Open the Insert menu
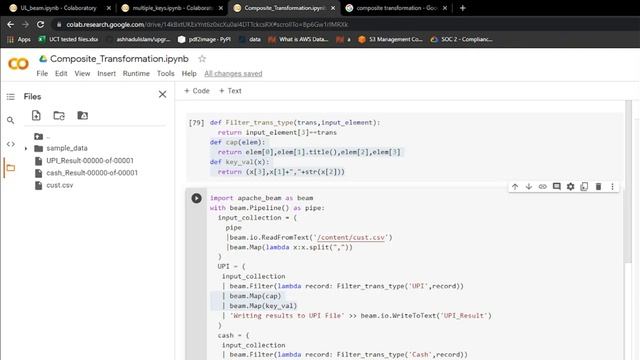Screen dimensions: 640x360 107,73
